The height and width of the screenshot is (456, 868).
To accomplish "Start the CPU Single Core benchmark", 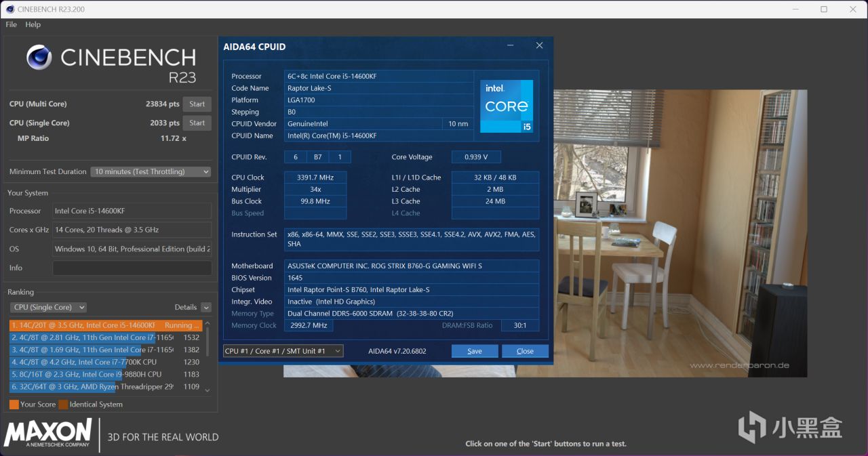I will pyautogui.click(x=197, y=123).
